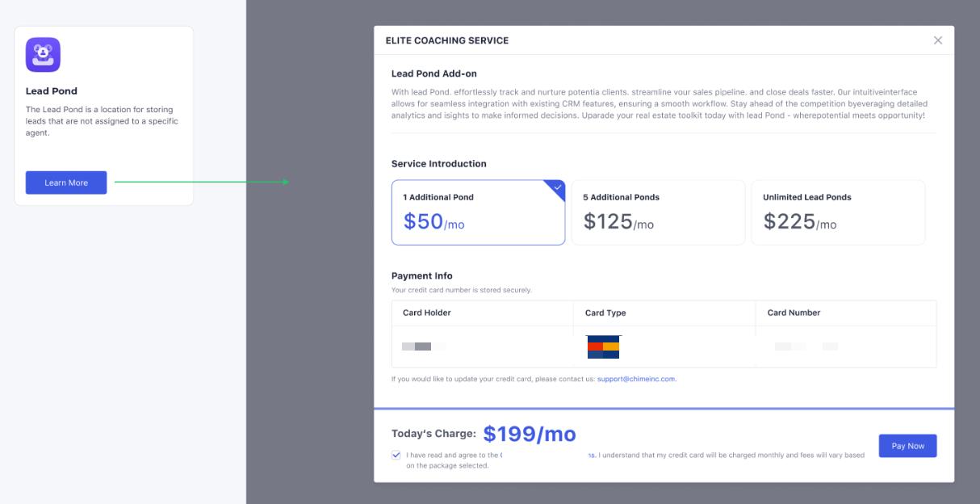Click the Lead Pond Add-on heading

coord(434,73)
